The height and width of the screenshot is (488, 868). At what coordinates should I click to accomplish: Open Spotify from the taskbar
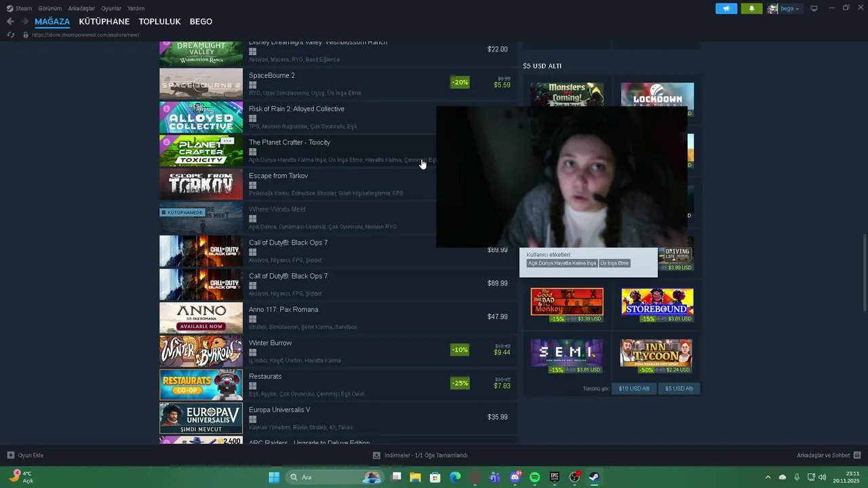(x=534, y=477)
